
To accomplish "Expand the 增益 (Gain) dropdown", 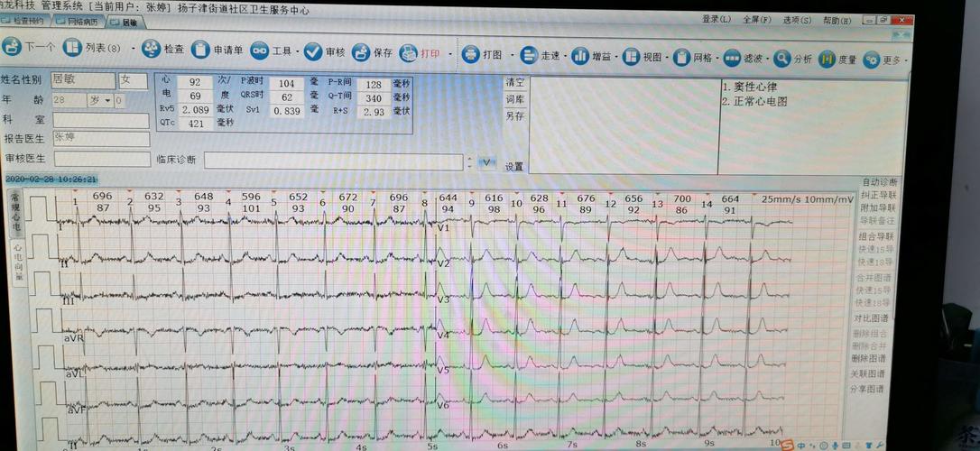I will (620, 57).
